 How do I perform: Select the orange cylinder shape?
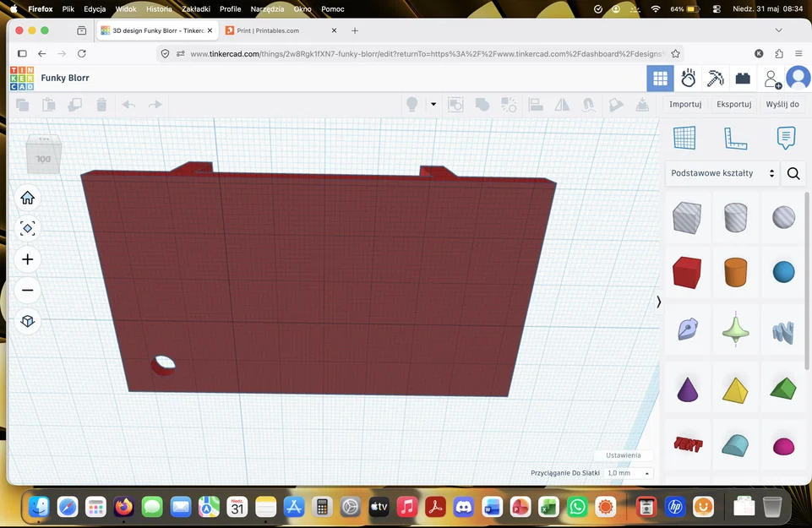(735, 272)
